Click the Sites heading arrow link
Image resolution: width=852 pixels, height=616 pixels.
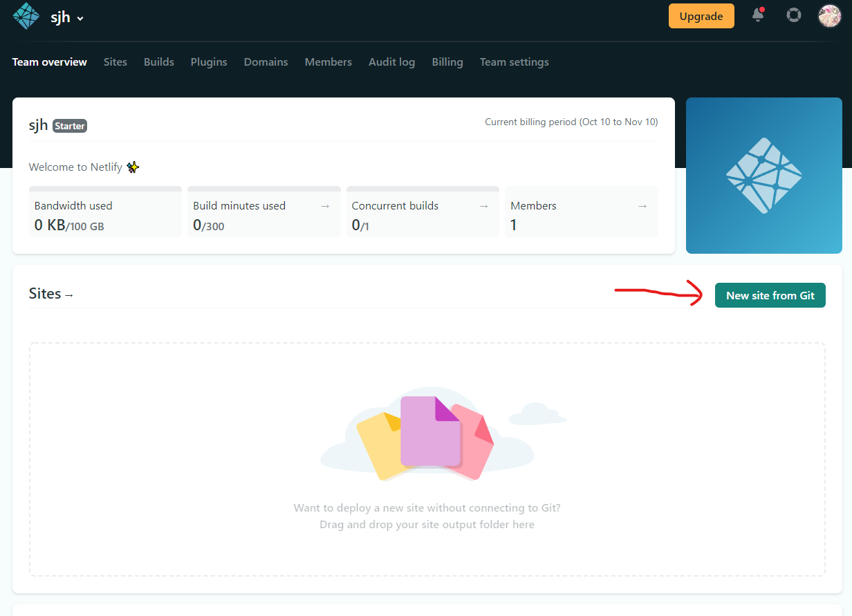tap(71, 294)
